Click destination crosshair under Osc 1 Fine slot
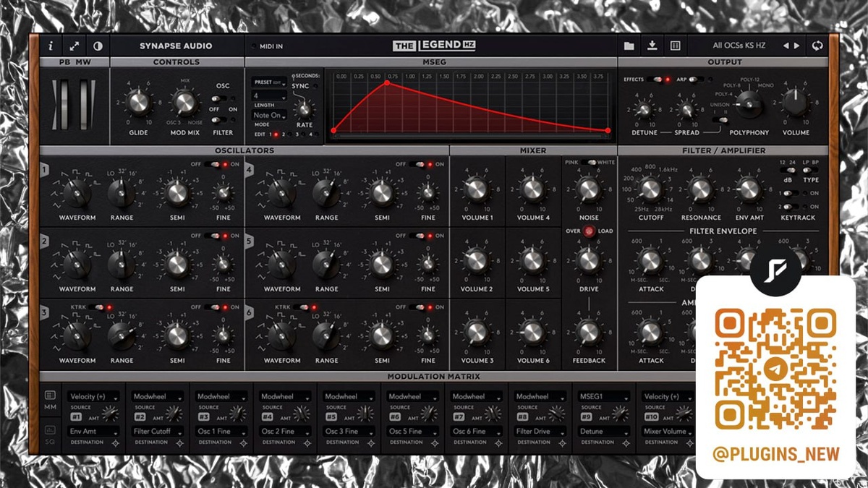The image size is (868, 488). coord(242,442)
